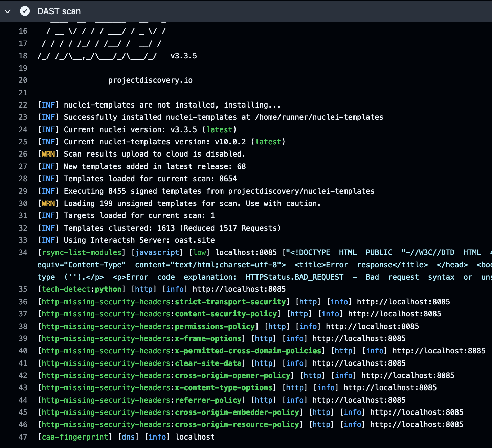The image size is (492, 448).
Task: Click line number 47 in the log
Action: [23, 437]
